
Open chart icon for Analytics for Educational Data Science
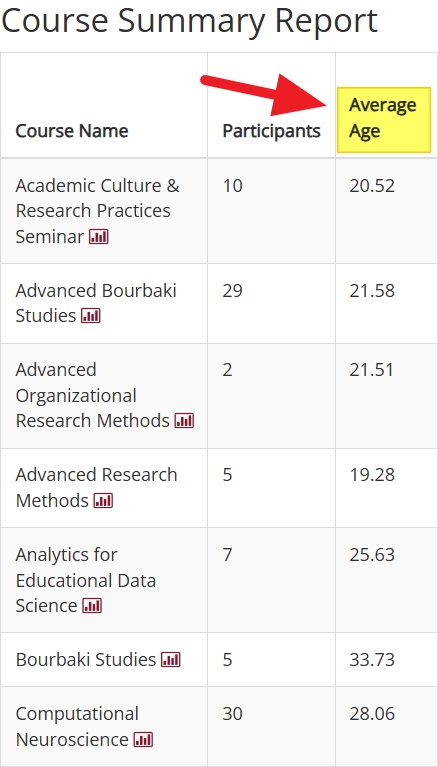(x=92, y=606)
